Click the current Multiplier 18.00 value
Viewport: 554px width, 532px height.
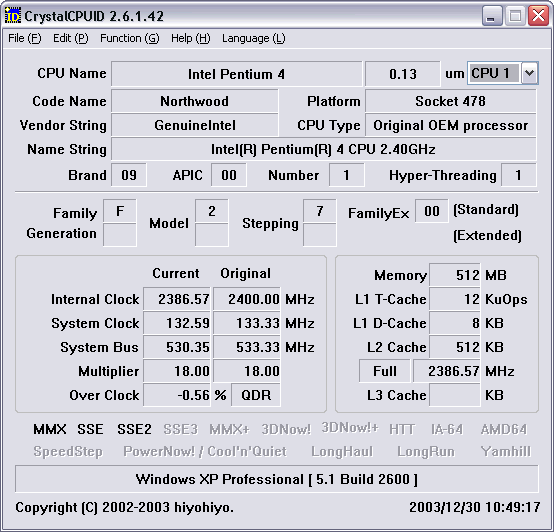coord(177,371)
